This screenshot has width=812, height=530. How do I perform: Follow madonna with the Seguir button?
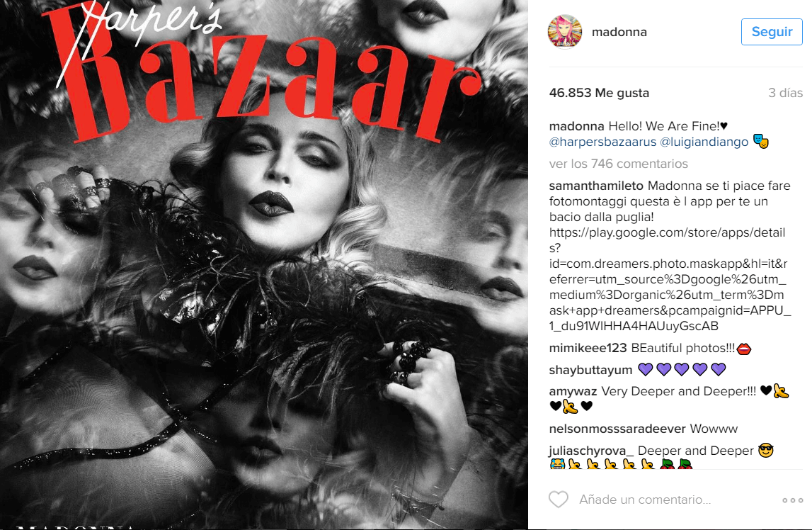pos(772,32)
